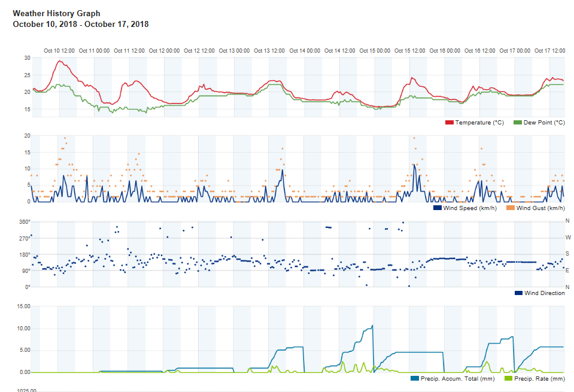Click the teal Precip. Accum. Total swatch

[x=415, y=379]
